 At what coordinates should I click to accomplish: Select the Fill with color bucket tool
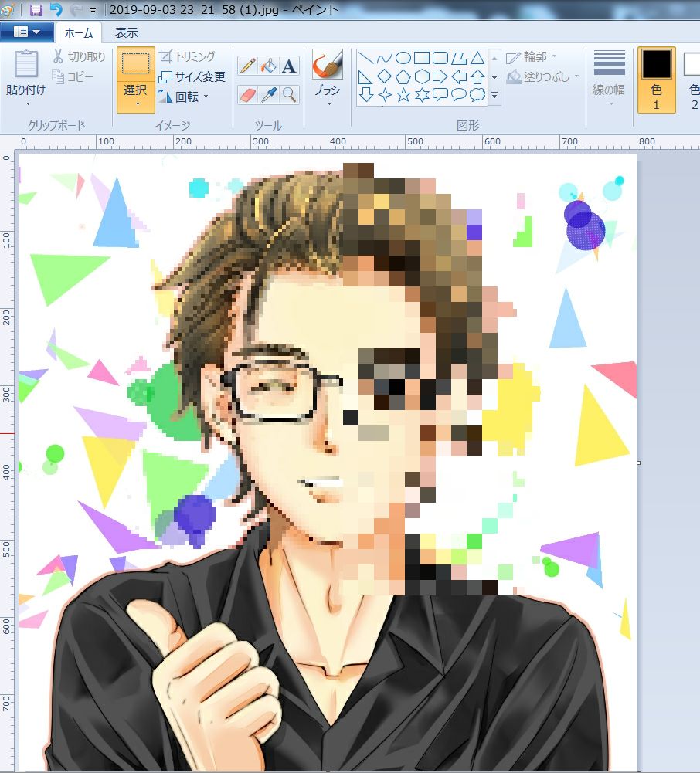coord(268,66)
